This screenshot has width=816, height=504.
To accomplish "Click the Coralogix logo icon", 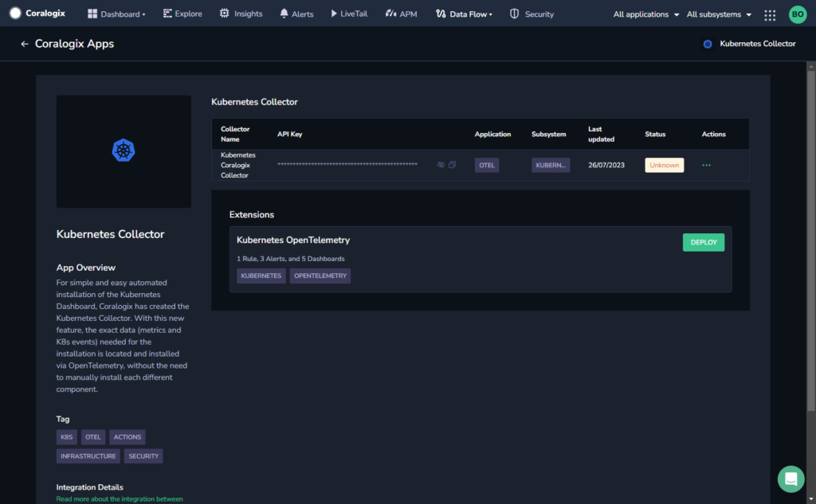I will coord(15,14).
